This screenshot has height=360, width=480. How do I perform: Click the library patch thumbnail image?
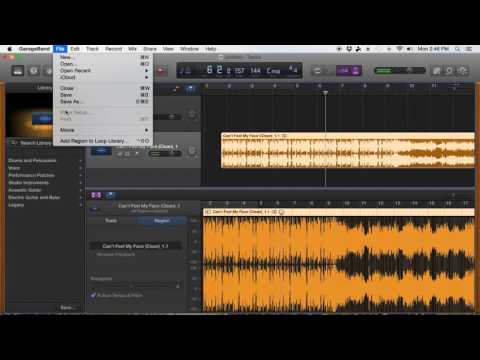tap(29, 115)
